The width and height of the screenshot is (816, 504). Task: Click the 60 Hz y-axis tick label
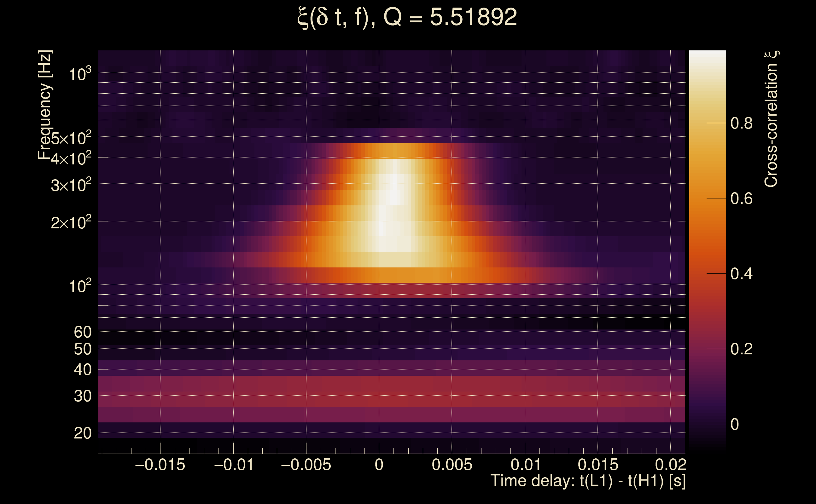(x=82, y=332)
